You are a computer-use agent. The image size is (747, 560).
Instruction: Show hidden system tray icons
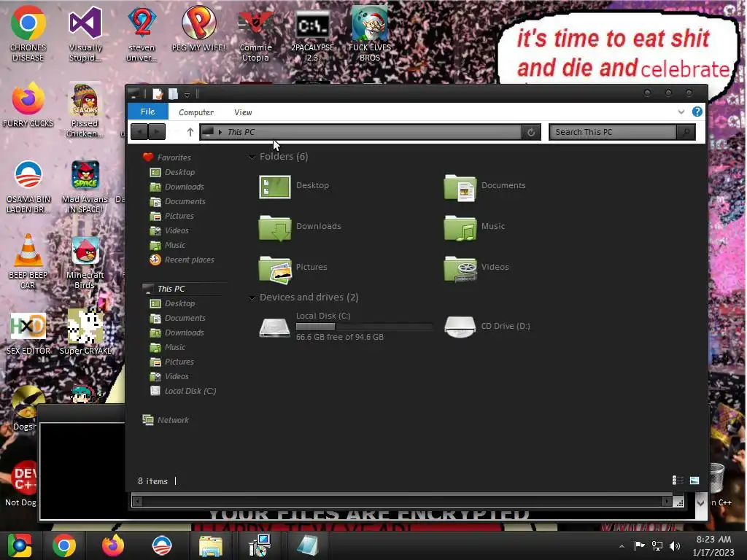click(622, 546)
